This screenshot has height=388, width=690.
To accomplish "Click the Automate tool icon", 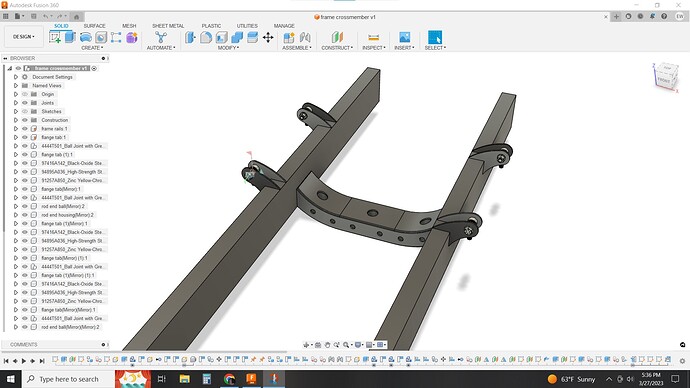I will click(x=161, y=37).
